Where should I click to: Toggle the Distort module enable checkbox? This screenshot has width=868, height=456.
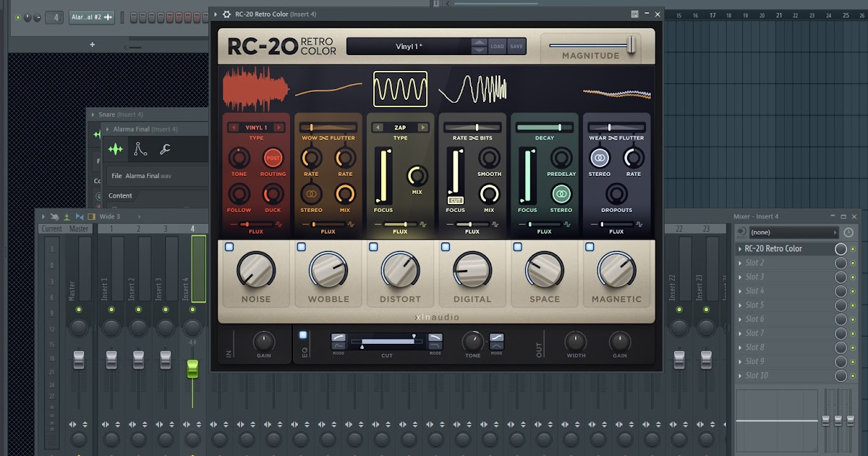(374, 246)
